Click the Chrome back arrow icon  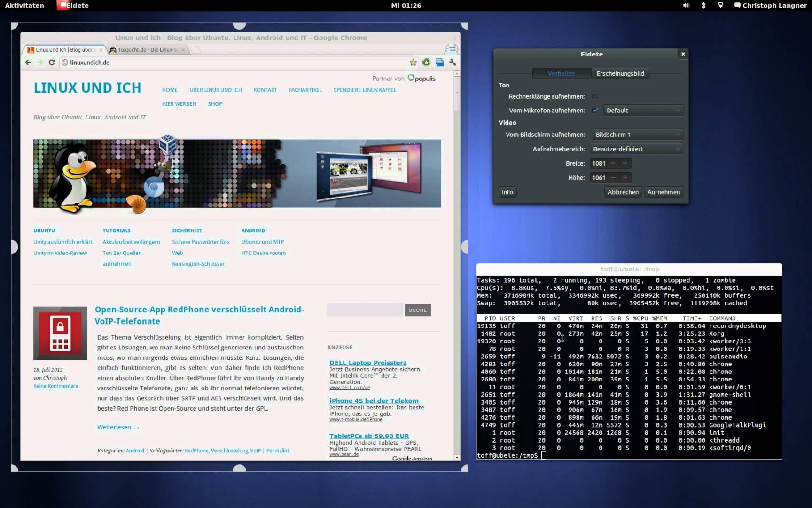28,63
